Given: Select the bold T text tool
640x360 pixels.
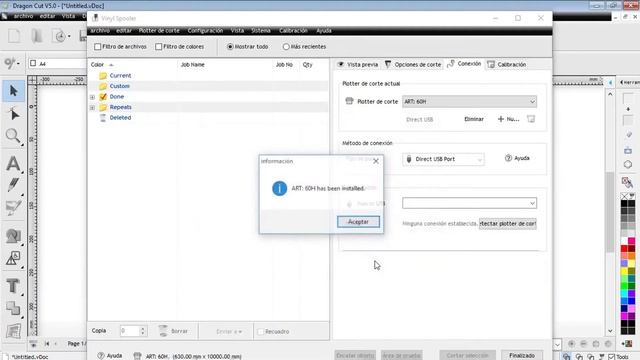Looking at the screenshot, I should (x=13, y=286).
